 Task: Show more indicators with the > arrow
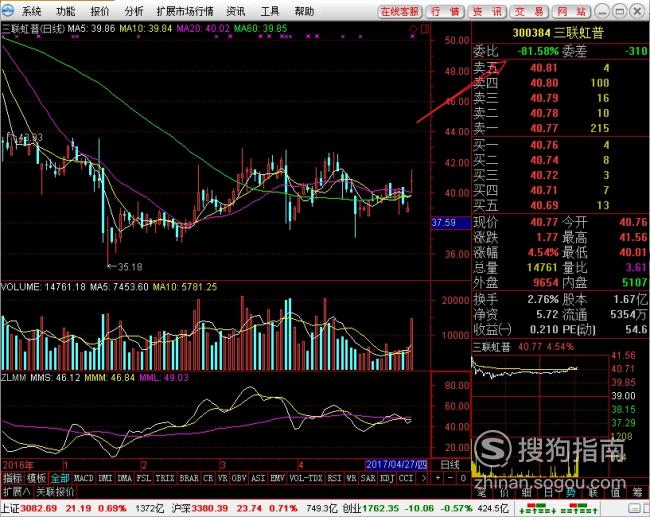click(x=423, y=478)
